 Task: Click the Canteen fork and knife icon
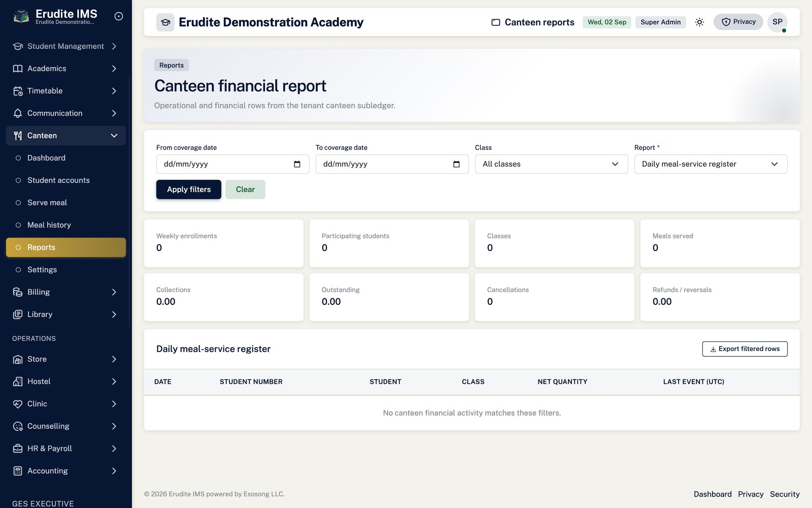point(18,136)
